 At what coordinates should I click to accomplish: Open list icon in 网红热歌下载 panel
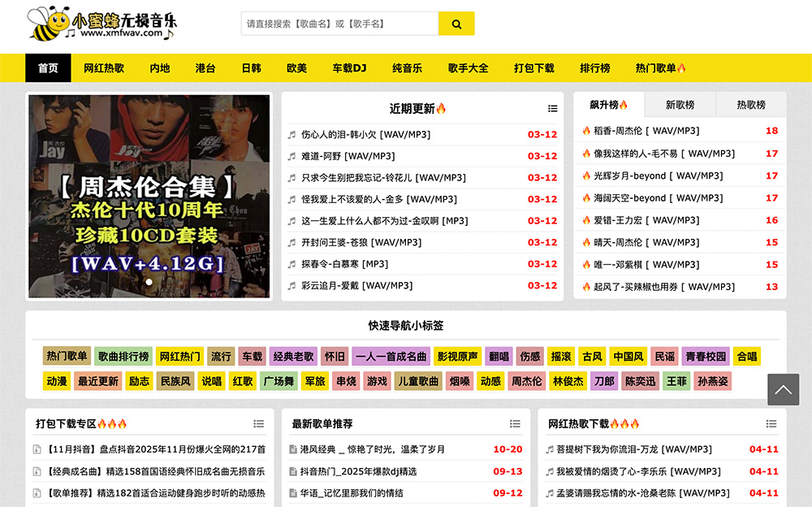(x=771, y=424)
